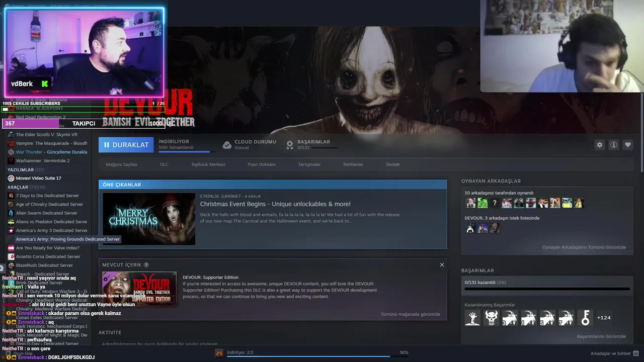
Task: Select the goat achievement icon numbered 1
Action: point(528,318)
